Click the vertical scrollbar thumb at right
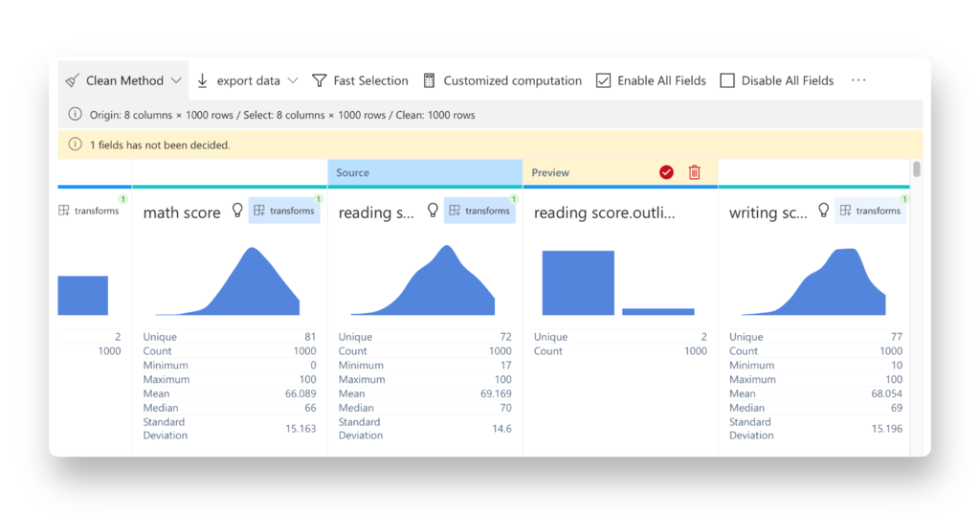The image size is (980, 514). [x=917, y=169]
